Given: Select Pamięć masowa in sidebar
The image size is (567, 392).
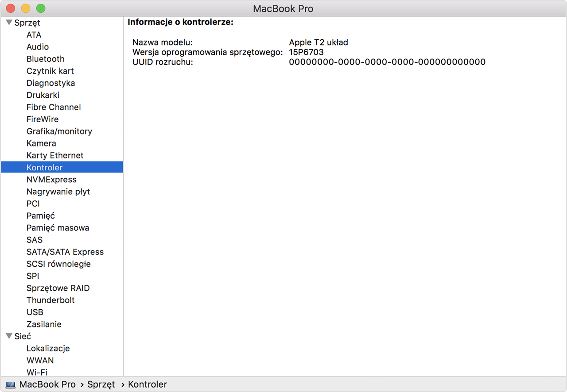Looking at the screenshot, I should [58, 228].
